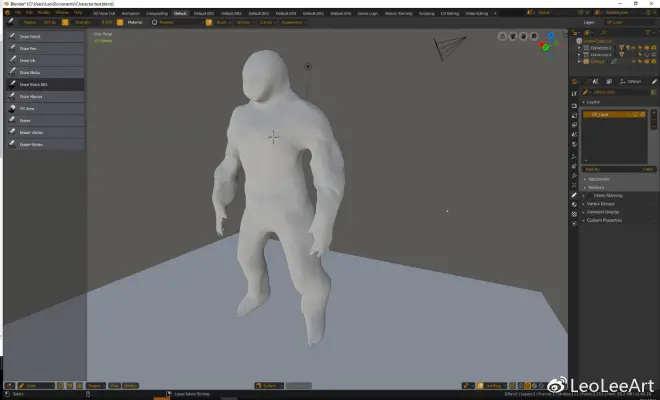The height and width of the screenshot is (400, 660).
Task: Open the World properties tab
Action: click(574, 144)
